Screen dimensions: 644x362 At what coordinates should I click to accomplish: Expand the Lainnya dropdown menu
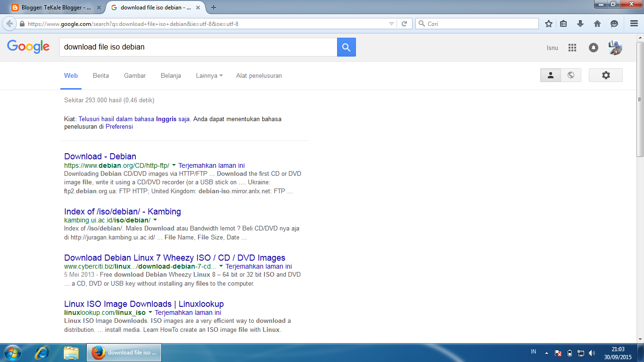pyautogui.click(x=209, y=75)
